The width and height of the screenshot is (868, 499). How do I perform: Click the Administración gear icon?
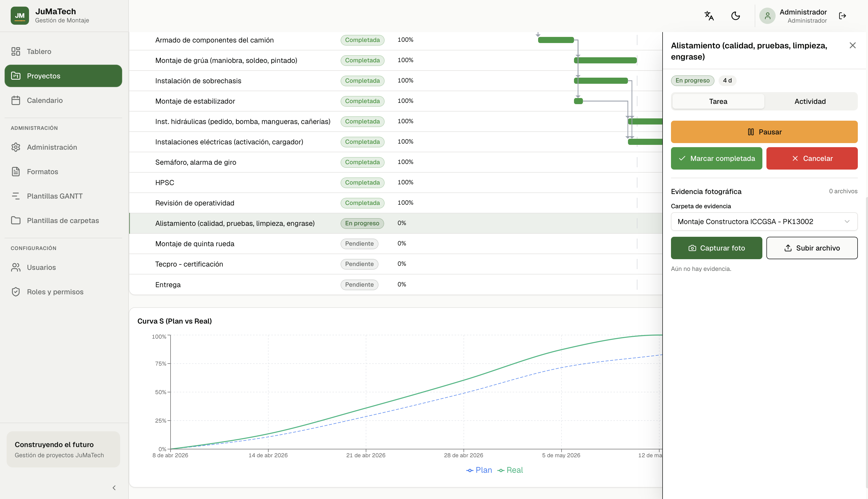click(x=16, y=147)
